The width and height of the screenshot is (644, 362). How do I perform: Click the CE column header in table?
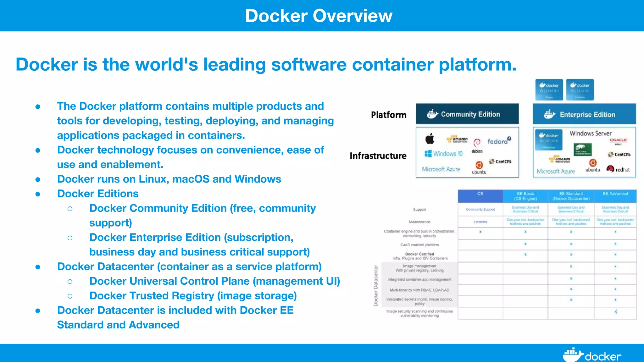(x=480, y=196)
